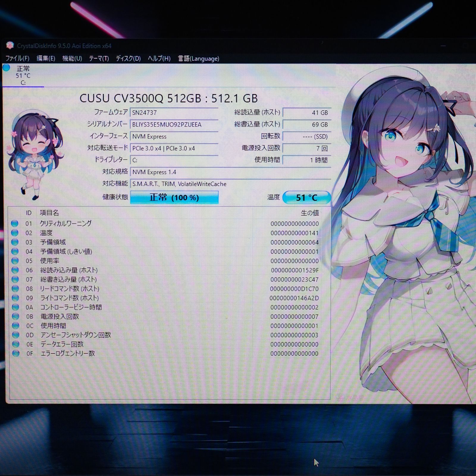Click the transfer mode field PCIe 3.0 x4

coord(174,148)
